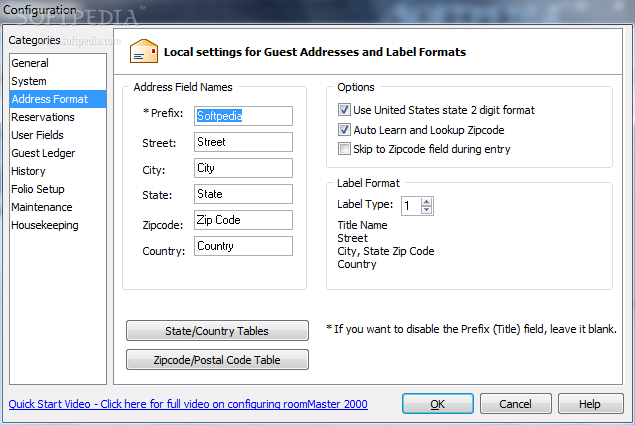Select the Address Format category

[58, 99]
